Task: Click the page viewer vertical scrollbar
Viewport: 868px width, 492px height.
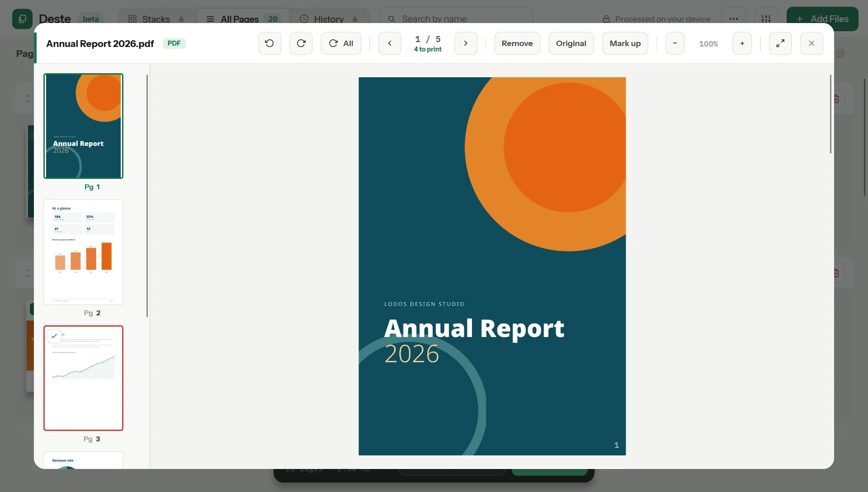Action: tap(830, 114)
